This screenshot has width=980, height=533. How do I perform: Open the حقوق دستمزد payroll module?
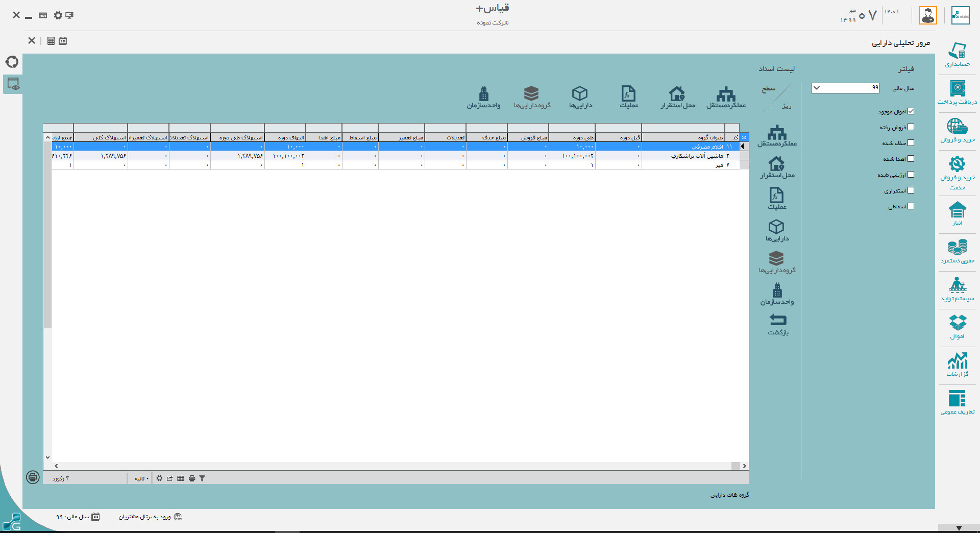(x=957, y=251)
